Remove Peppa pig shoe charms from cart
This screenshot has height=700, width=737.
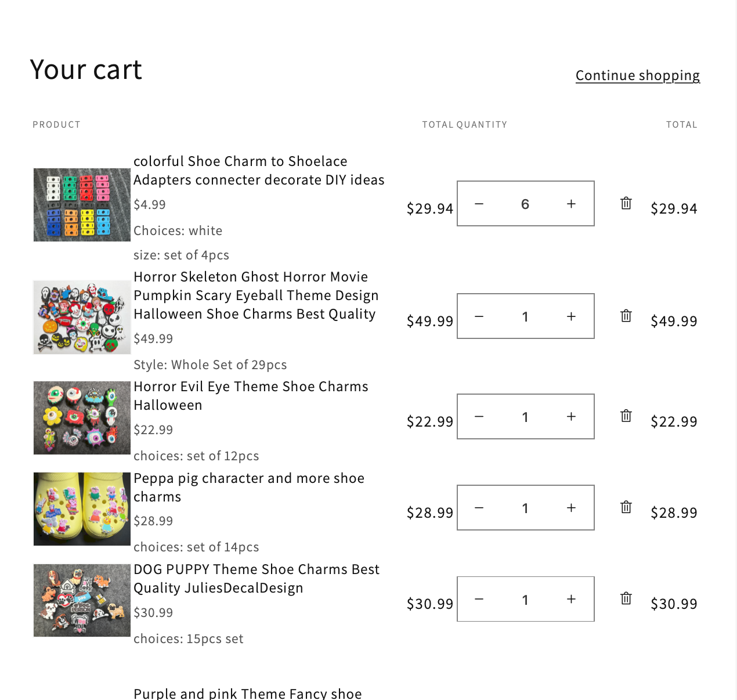point(626,507)
